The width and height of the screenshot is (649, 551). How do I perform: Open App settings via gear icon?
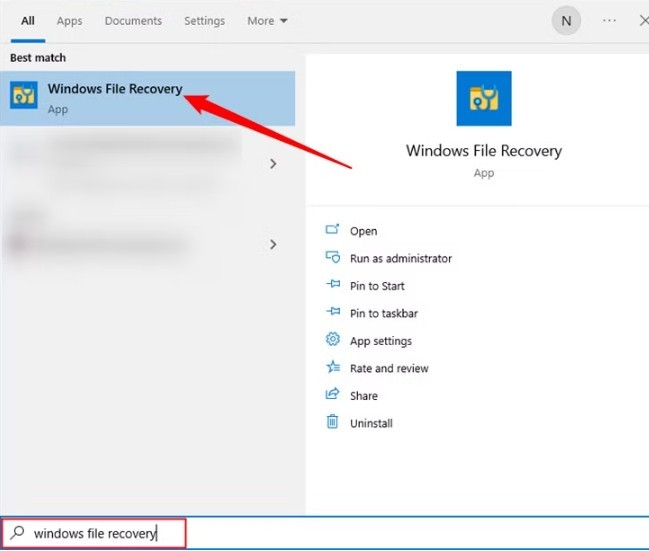333,340
